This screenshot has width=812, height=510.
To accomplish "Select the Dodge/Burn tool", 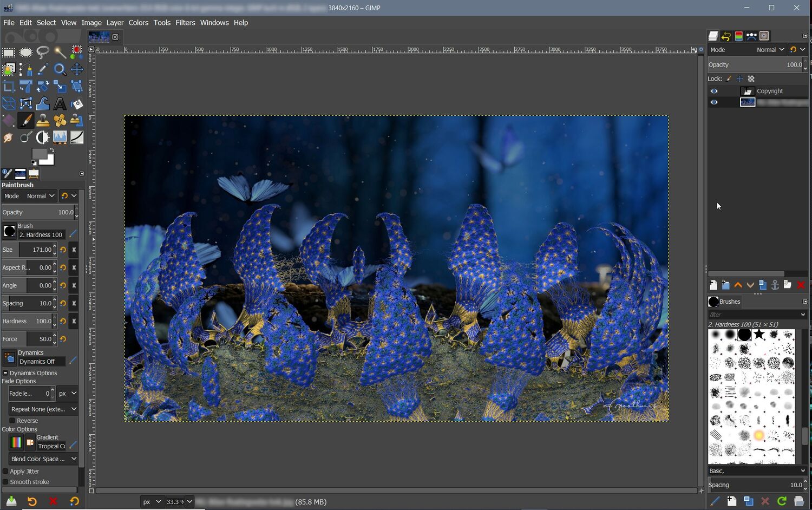I will pyautogui.click(x=25, y=138).
